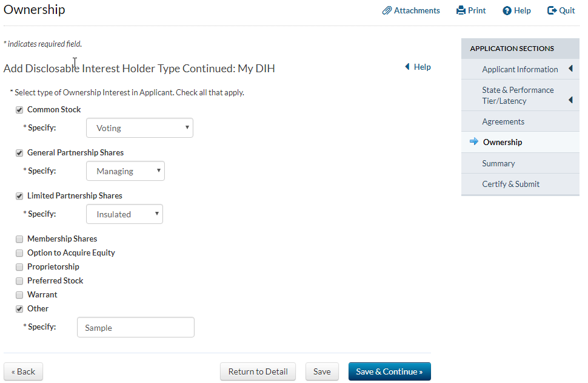Enable the Membership Shares checkbox
This screenshot has width=588, height=383.
[19, 239]
